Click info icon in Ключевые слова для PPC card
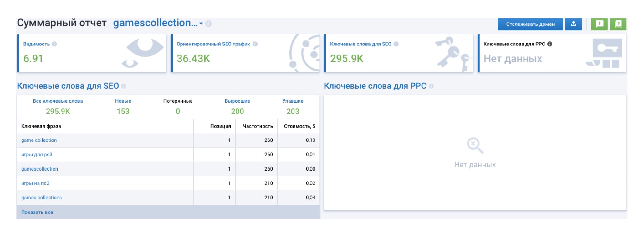644x237 pixels. (x=550, y=44)
